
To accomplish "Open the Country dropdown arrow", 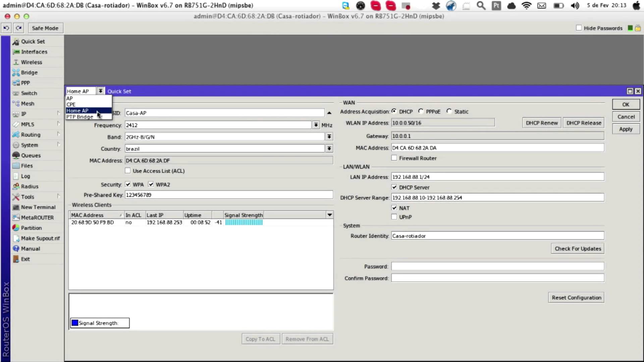I will point(329,148).
